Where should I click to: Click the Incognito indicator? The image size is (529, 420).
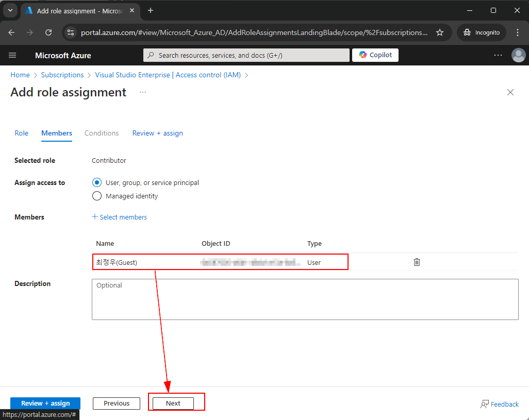482,32
